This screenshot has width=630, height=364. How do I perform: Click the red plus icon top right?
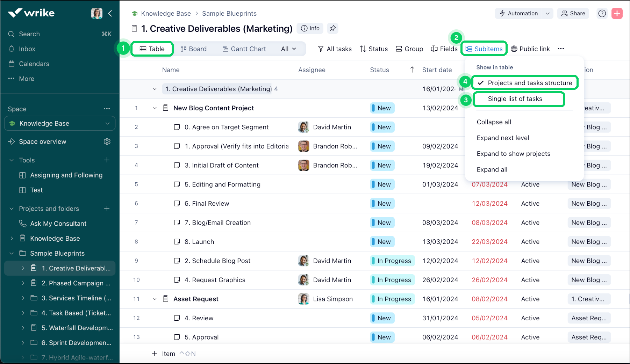[x=617, y=13]
